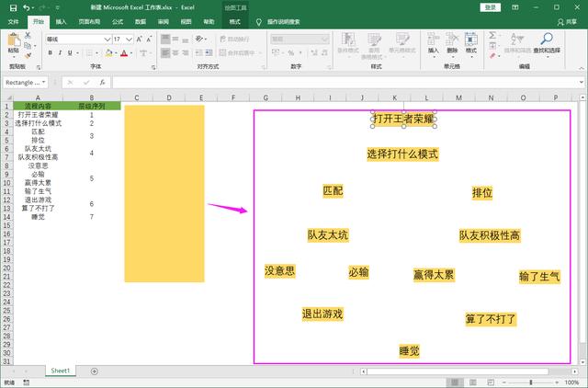Select the Format Painter brush icon
This screenshot has height=388, width=588.
(x=28, y=55)
